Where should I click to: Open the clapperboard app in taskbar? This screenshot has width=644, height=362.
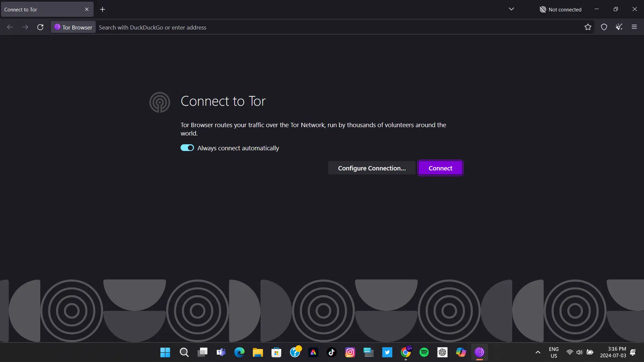point(368,352)
